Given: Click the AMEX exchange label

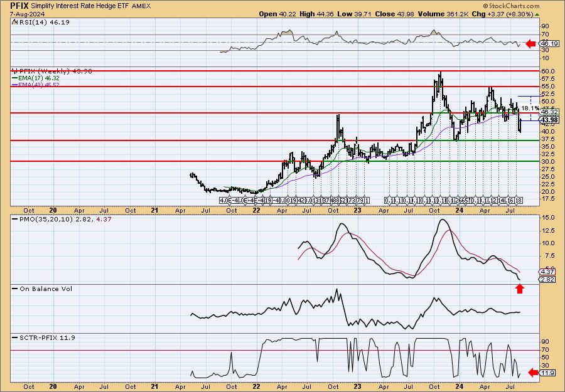Looking at the screenshot, I should pos(141,6).
